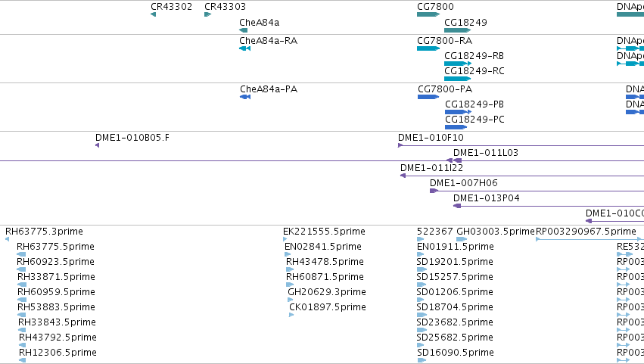Click the RH43792.5prime label

click(58, 338)
